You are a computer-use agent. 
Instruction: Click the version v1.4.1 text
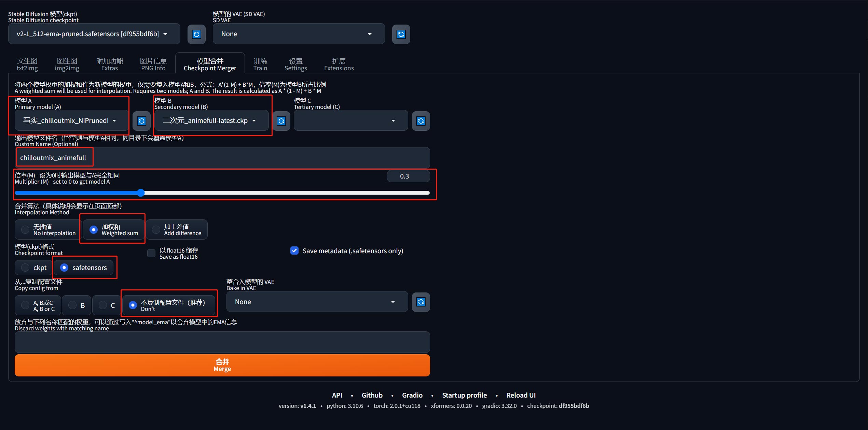(x=308, y=406)
